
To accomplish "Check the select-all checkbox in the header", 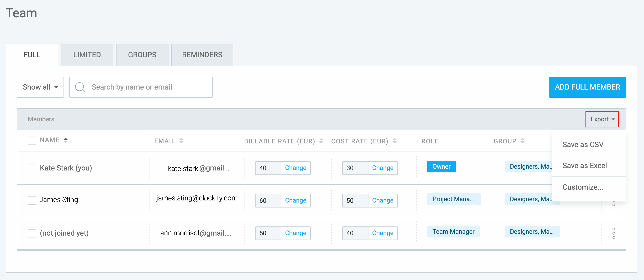I will tap(31, 141).
